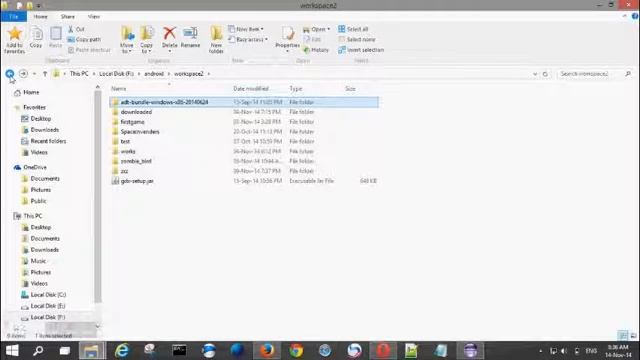Expand the address bar history dropdown
The image size is (640, 360).
point(535,74)
